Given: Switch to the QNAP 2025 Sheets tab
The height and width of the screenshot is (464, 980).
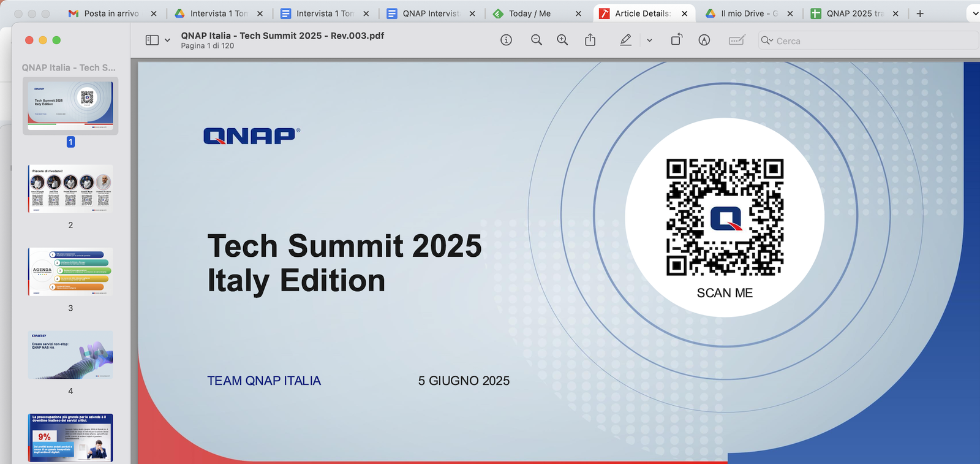Looking at the screenshot, I should (854, 13).
